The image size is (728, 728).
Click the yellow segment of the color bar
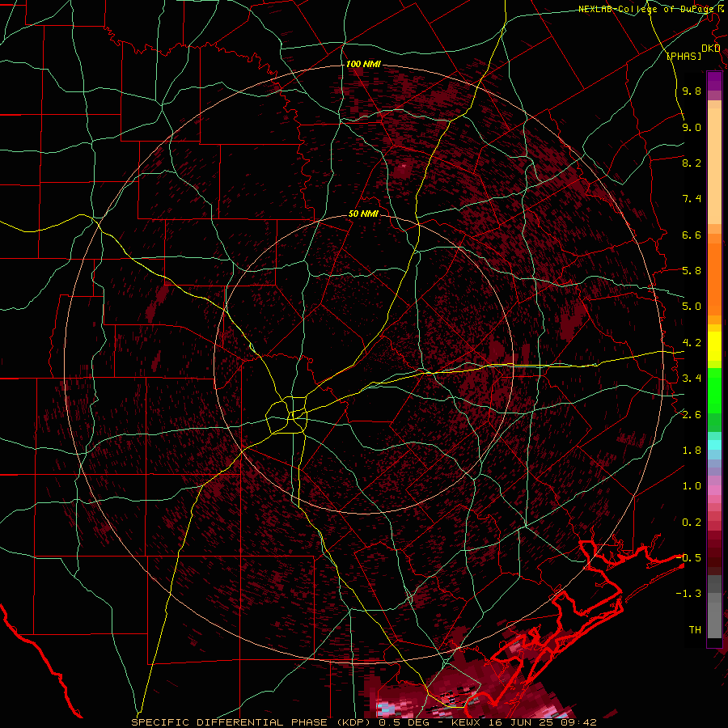[x=714, y=346]
